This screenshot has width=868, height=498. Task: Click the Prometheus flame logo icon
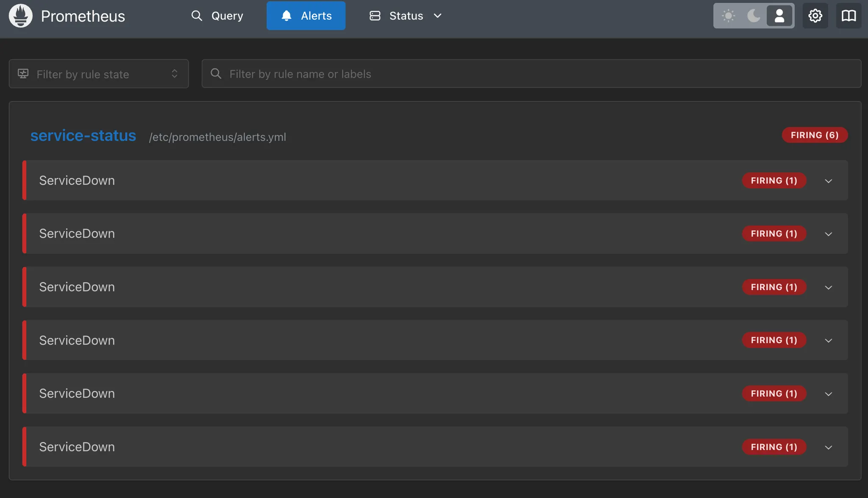20,16
